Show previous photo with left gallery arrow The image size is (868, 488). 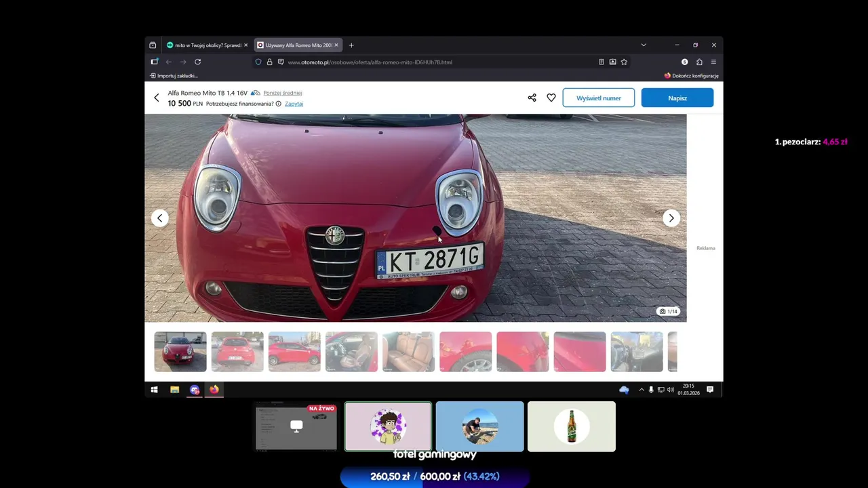coord(159,218)
